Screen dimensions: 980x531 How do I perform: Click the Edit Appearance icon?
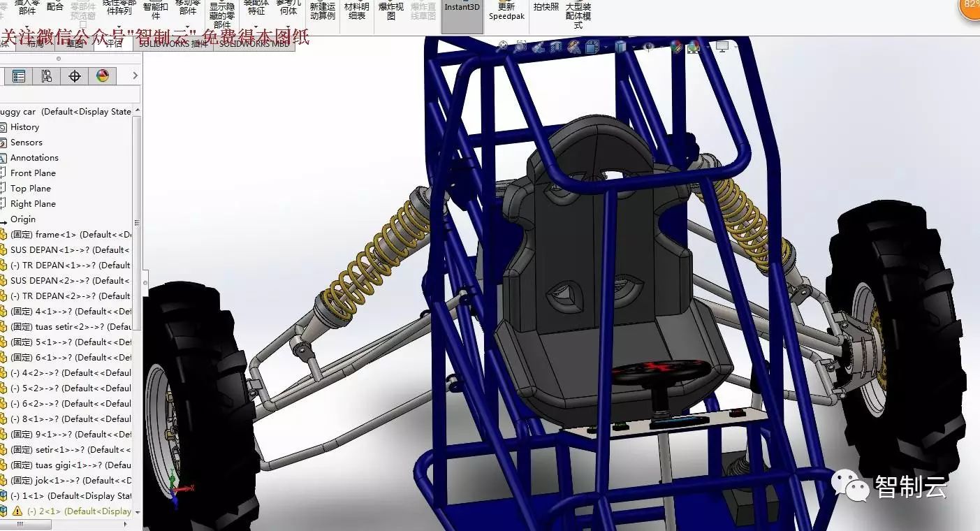pos(676,47)
